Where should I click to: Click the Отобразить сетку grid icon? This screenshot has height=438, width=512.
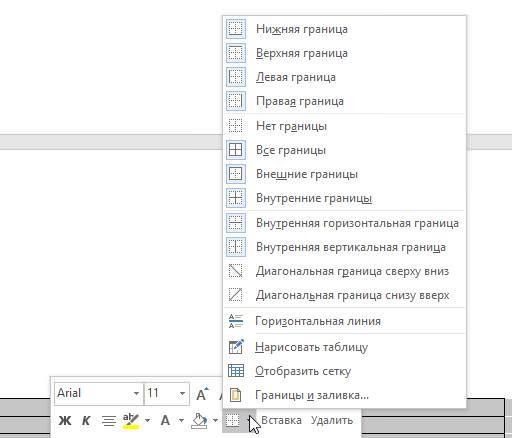pyautogui.click(x=236, y=371)
